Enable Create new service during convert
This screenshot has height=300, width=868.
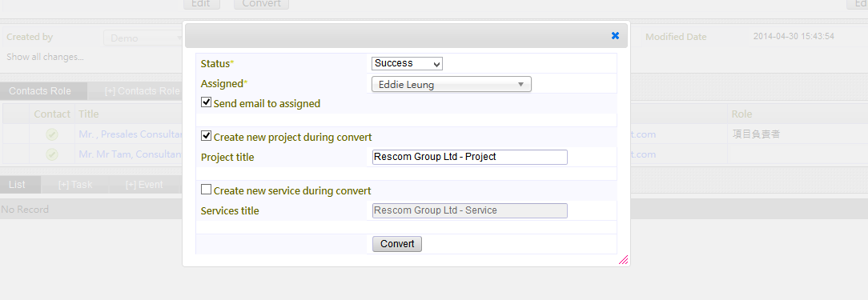click(x=206, y=190)
